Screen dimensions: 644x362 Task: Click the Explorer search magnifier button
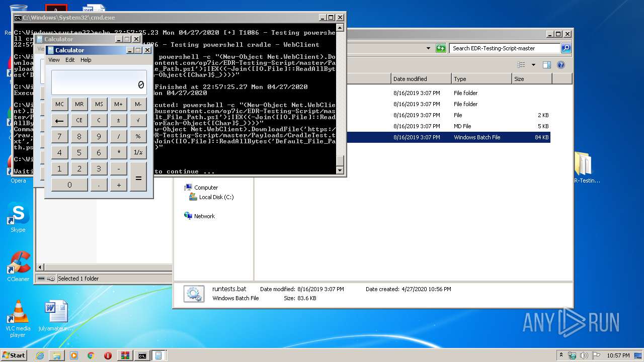point(566,48)
